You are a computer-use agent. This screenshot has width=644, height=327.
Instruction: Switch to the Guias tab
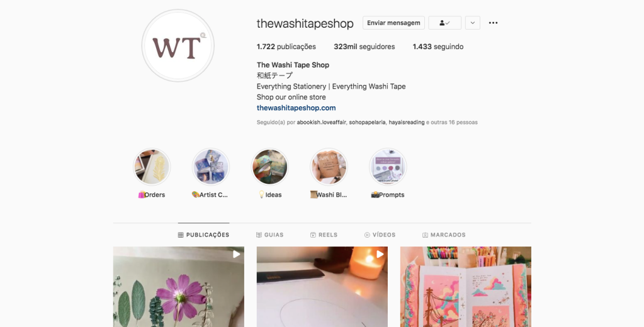coord(270,235)
